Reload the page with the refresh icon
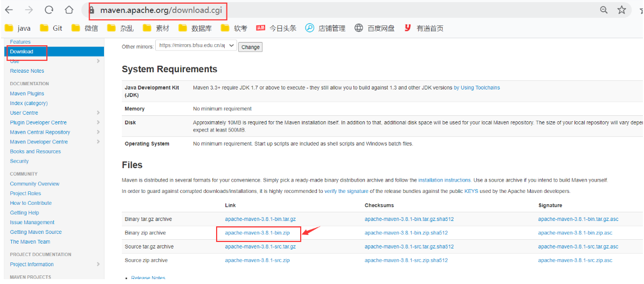Screen dimensions: 644x284 tap(49, 10)
